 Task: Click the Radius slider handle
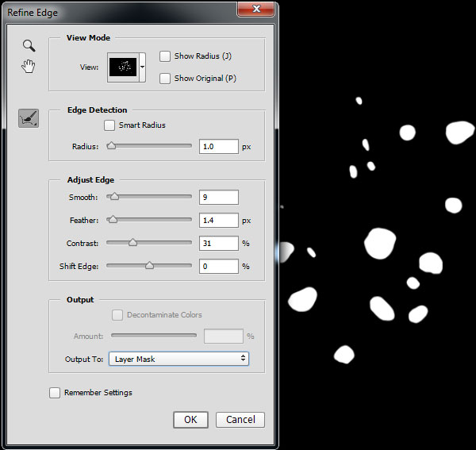coord(111,146)
